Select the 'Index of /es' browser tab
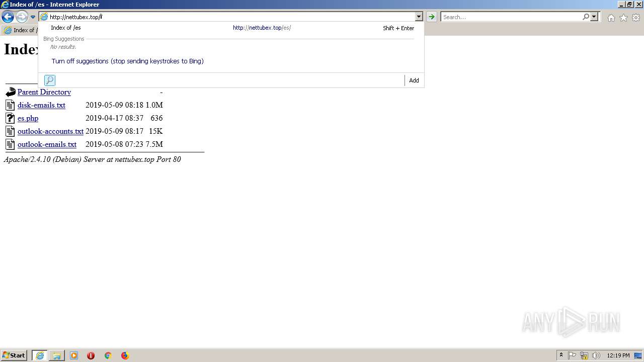644x362 pixels. pyautogui.click(x=20, y=30)
